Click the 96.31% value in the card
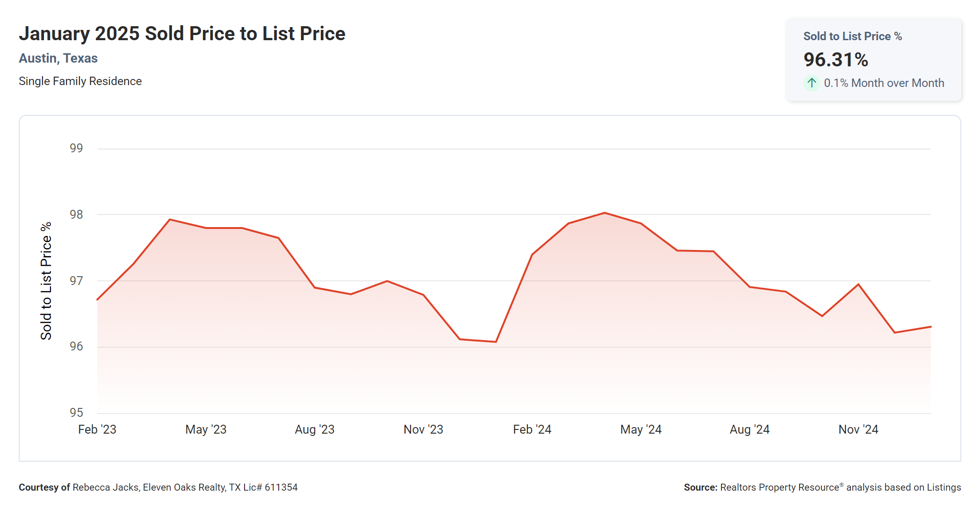Image resolution: width=980 pixels, height=514 pixels. 836,60
